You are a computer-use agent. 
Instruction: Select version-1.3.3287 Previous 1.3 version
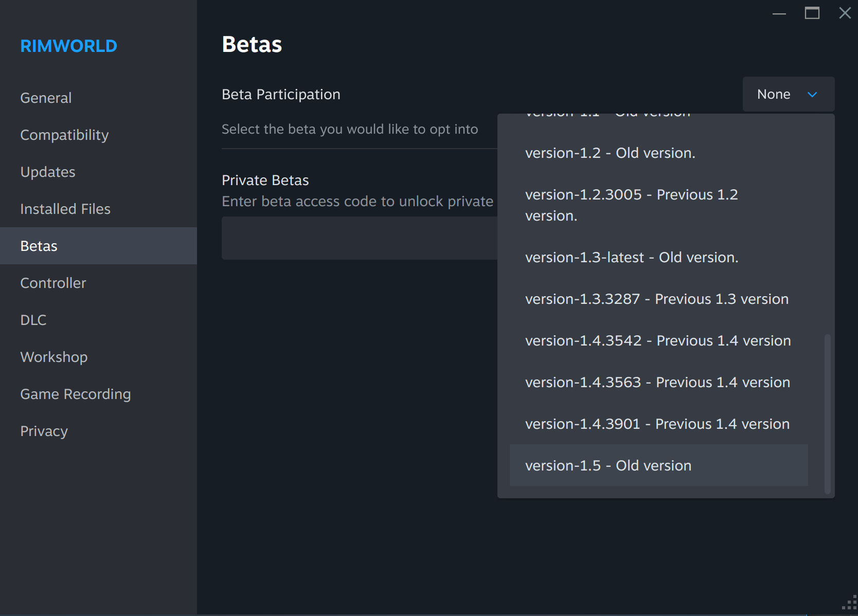pos(659,299)
